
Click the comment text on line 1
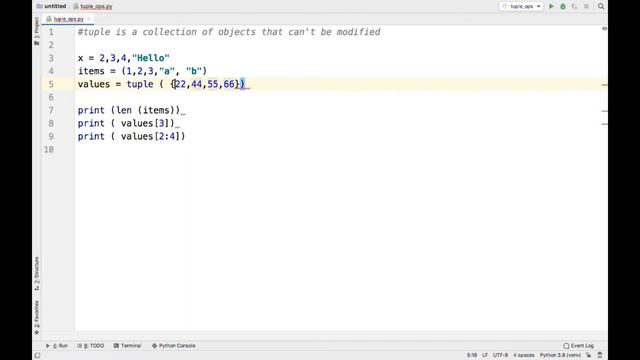229,32
